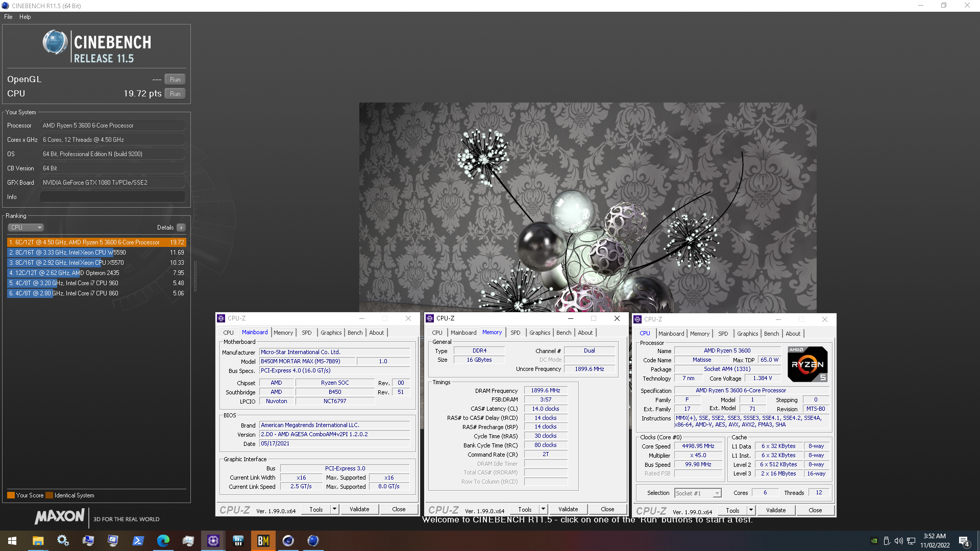The width and height of the screenshot is (980, 551).
Task: Click the Ryzen 5 logo in CPU-Z
Action: pos(807,364)
